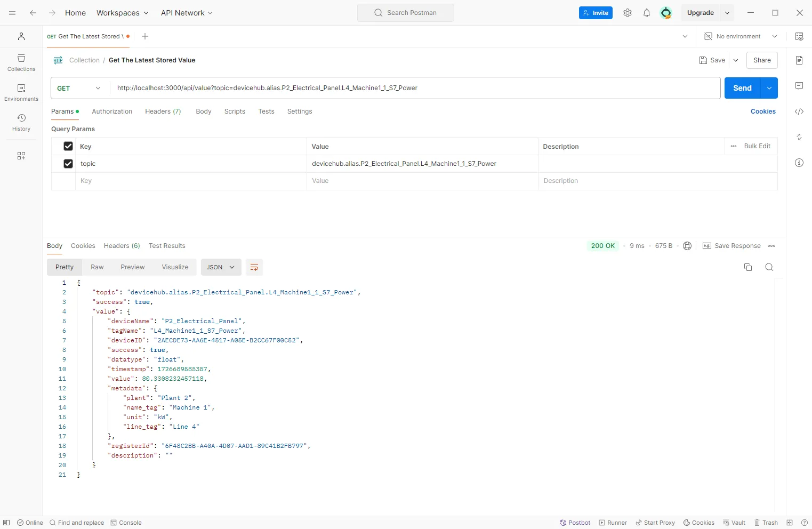
Task: Open the Workspaces dropdown
Action: 123,13
